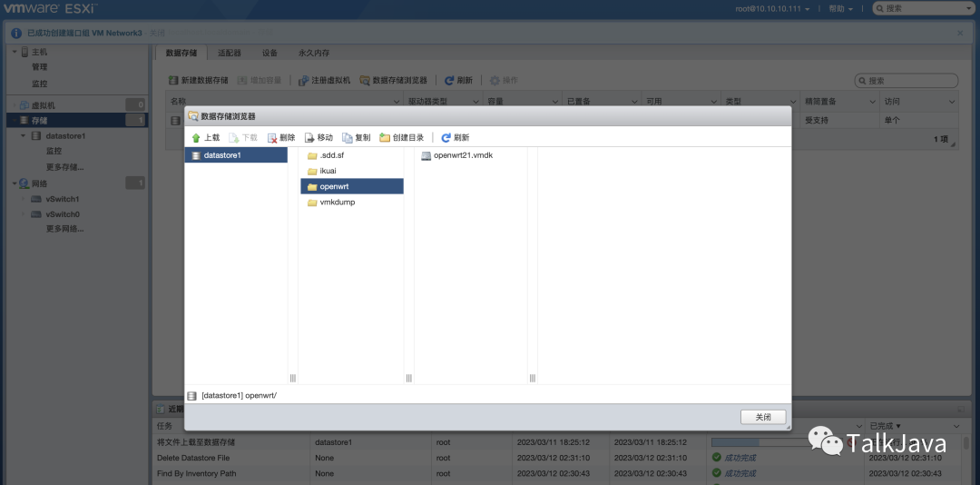This screenshot has width=980, height=485.
Task: Click Delete (删除) in datastore browser toolbar
Action: [x=281, y=138]
